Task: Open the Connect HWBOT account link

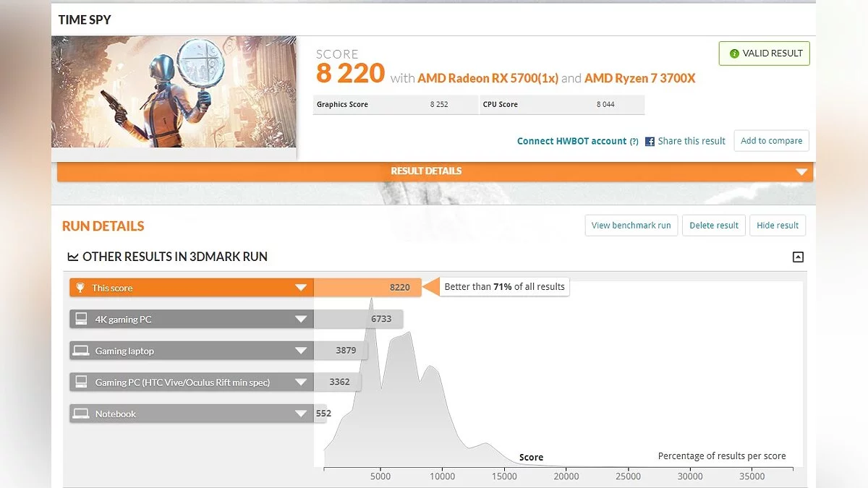Action: (571, 141)
